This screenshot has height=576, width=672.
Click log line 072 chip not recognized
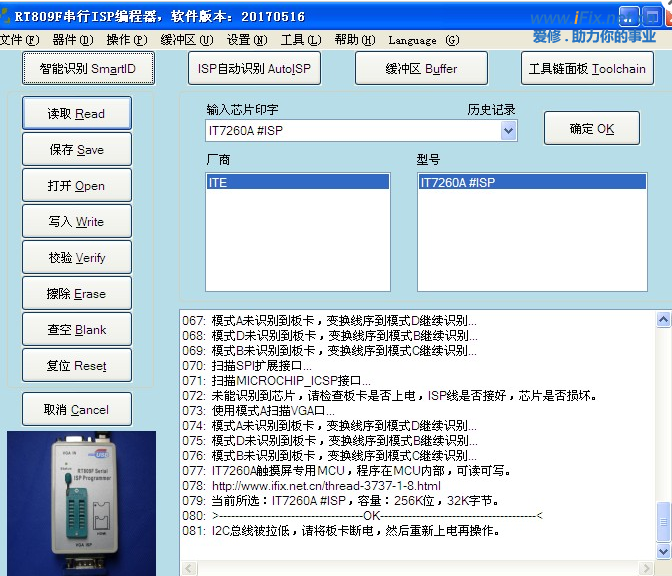pyautogui.click(x=389, y=396)
